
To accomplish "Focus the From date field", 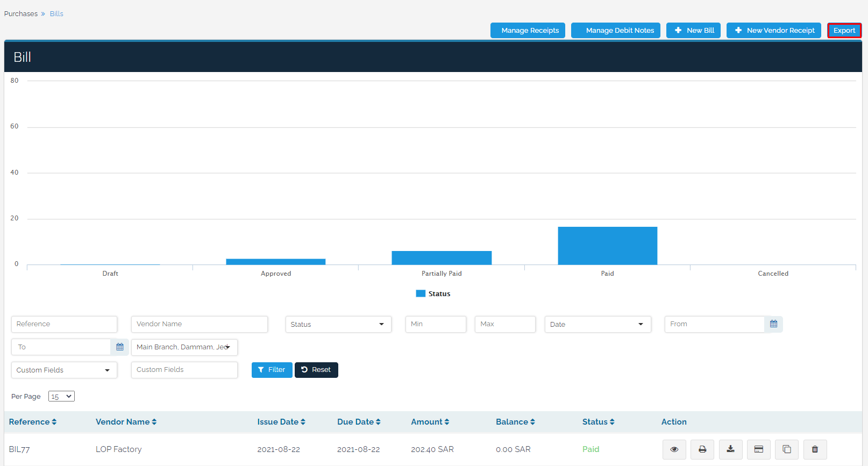I will pos(715,324).
